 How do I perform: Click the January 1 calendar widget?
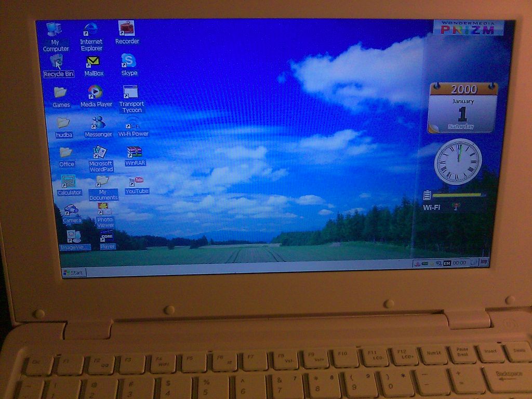click(x=462, y=108)
